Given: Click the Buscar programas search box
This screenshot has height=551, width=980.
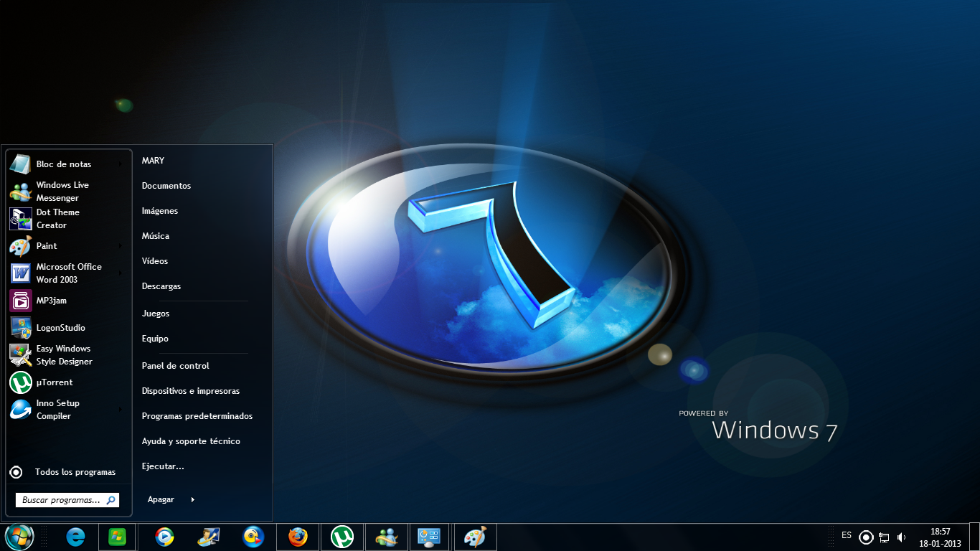Looking at the screenshot, I should tap(67, 500).
